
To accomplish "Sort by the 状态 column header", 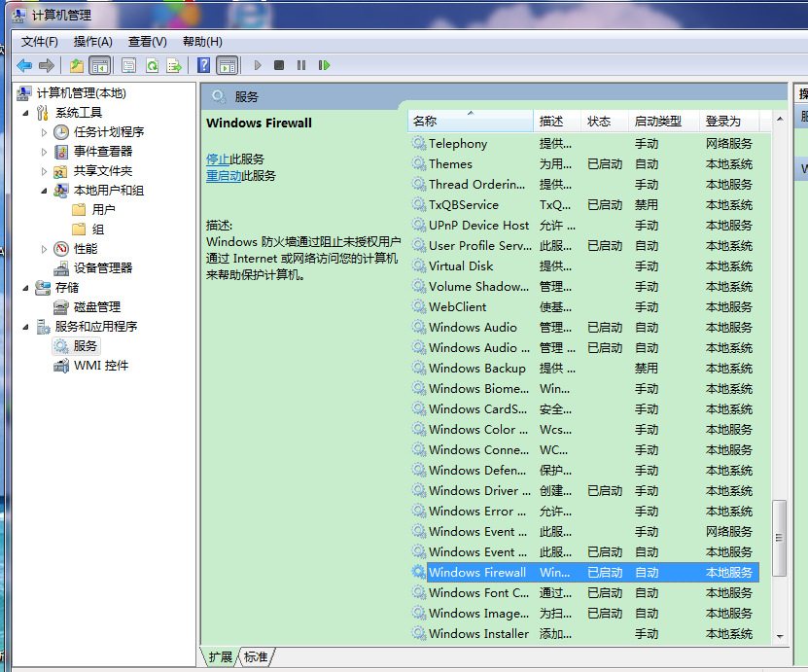I will [604, 122].
